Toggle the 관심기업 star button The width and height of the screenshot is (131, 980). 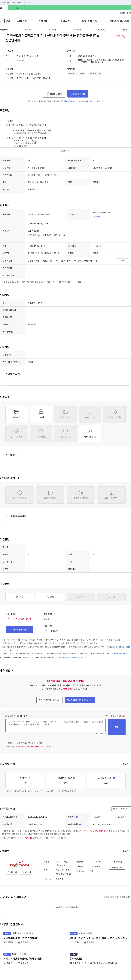[12, 872]
